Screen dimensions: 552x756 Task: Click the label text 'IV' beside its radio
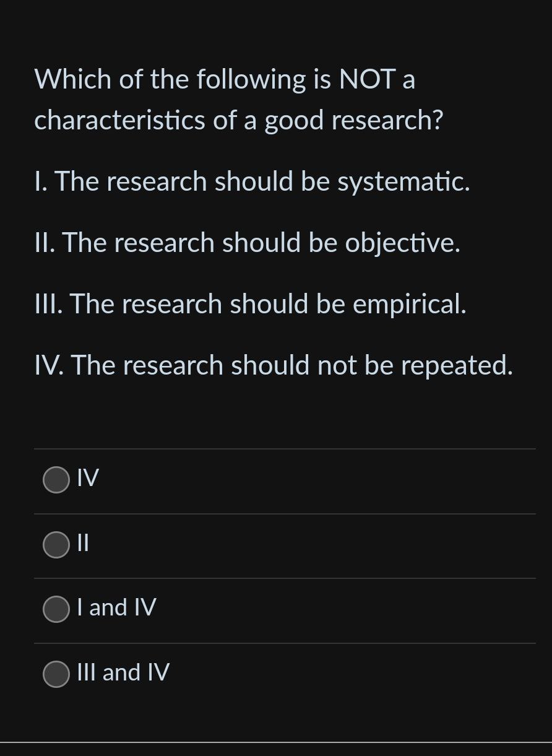(87, 478)
